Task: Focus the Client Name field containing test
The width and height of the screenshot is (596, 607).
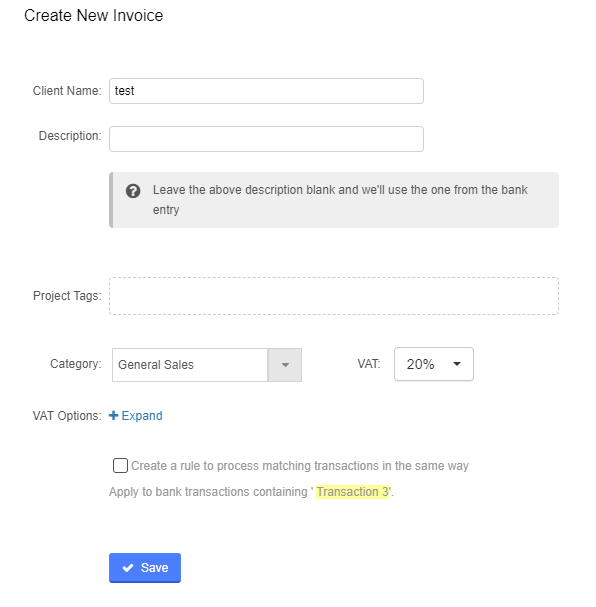Action: [x=266, y=91]
